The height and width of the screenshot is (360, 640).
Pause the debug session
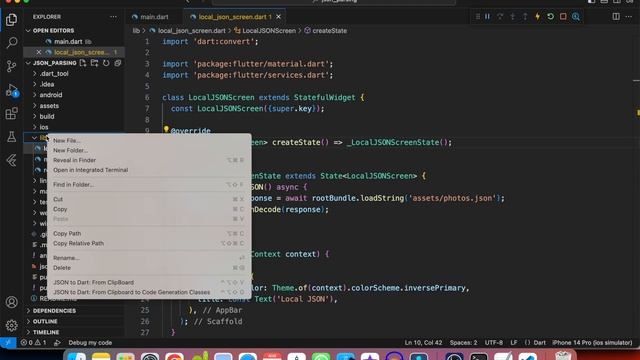click(487, 16)
